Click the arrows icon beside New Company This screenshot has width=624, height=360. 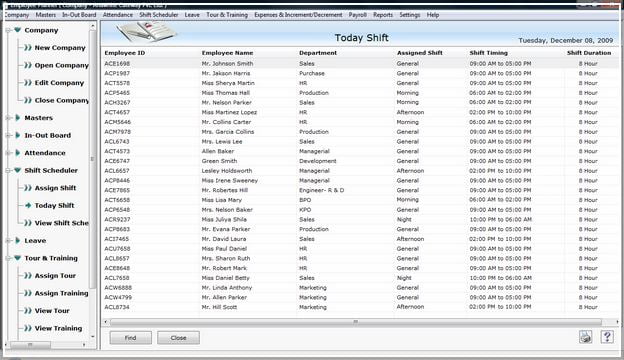pos(28,48)
